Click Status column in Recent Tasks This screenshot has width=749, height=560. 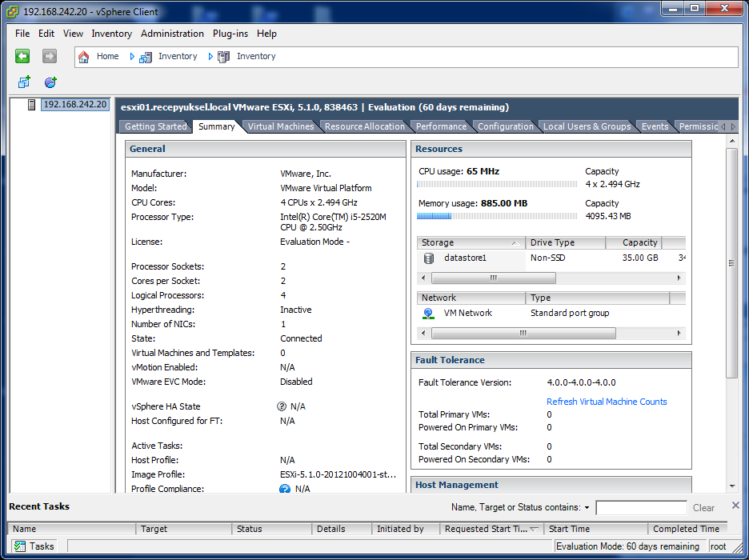pyautogui.click(x=271, y=529)
